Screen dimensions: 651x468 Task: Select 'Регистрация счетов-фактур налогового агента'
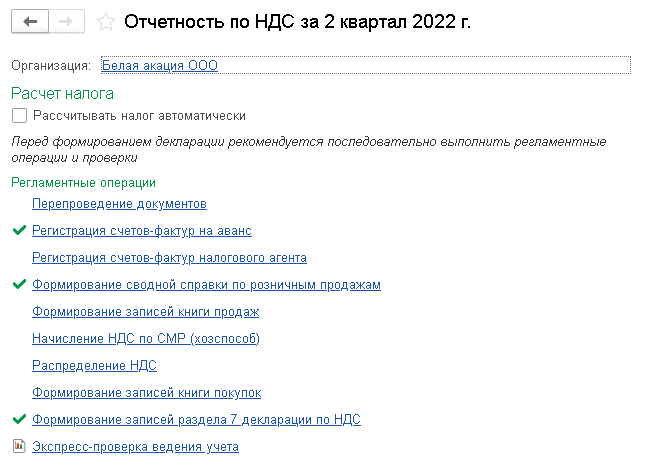169,258
